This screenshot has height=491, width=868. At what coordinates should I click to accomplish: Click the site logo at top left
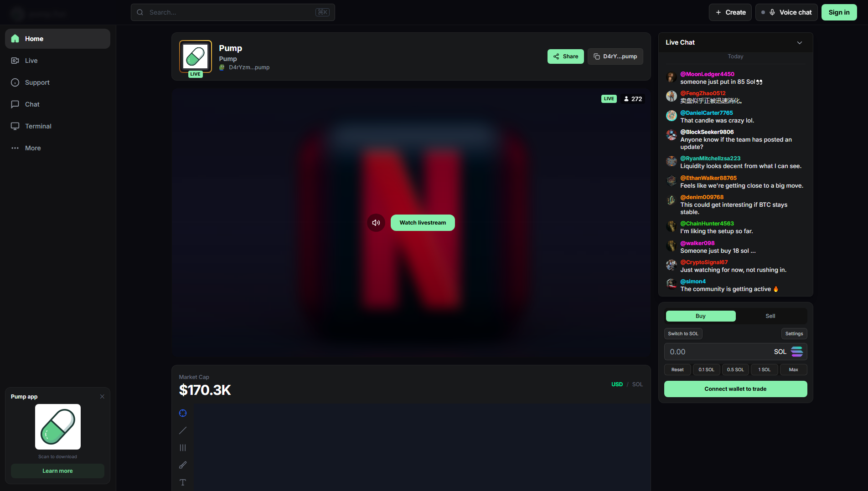coord(40,14)
